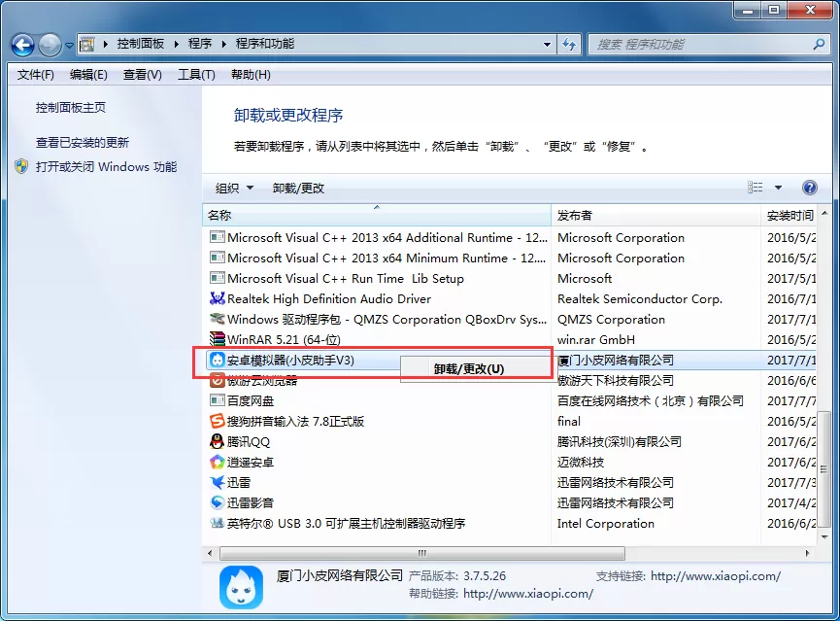Go back with the blue back arrow
This screenshot has width=840, height=621.
point(23,45)
